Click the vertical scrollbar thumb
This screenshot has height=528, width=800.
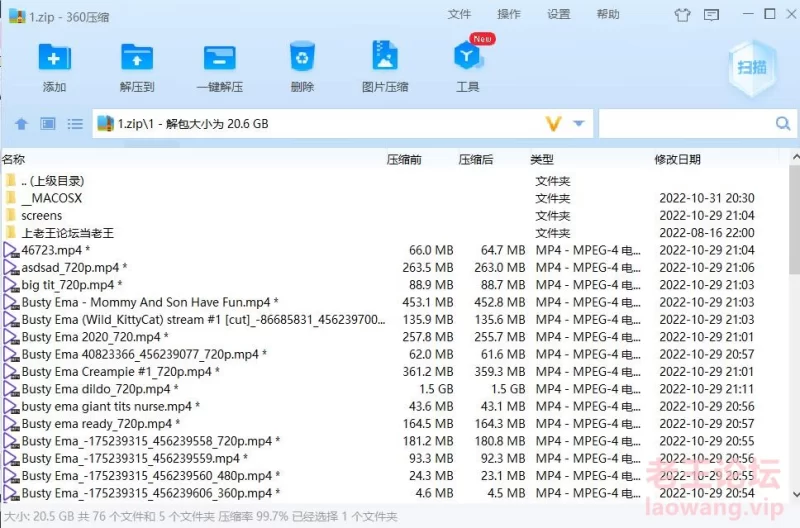(x=794, y=219)
